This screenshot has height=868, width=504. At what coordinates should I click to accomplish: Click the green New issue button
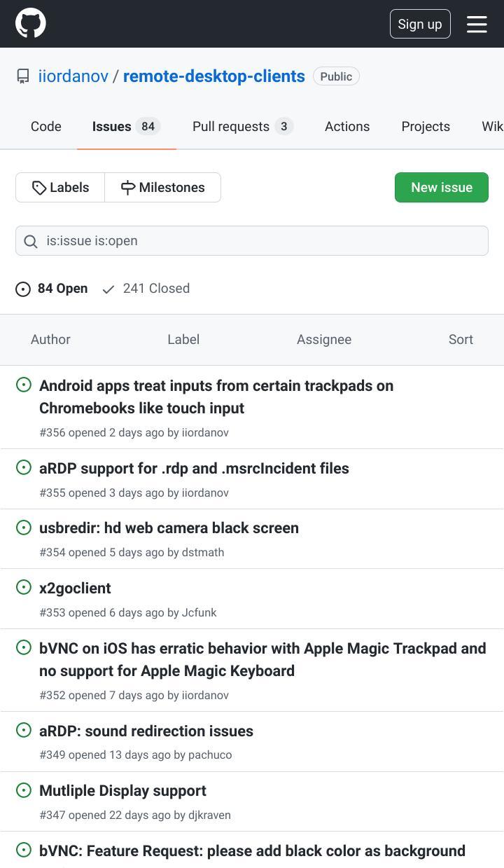[x=442, y=188]
